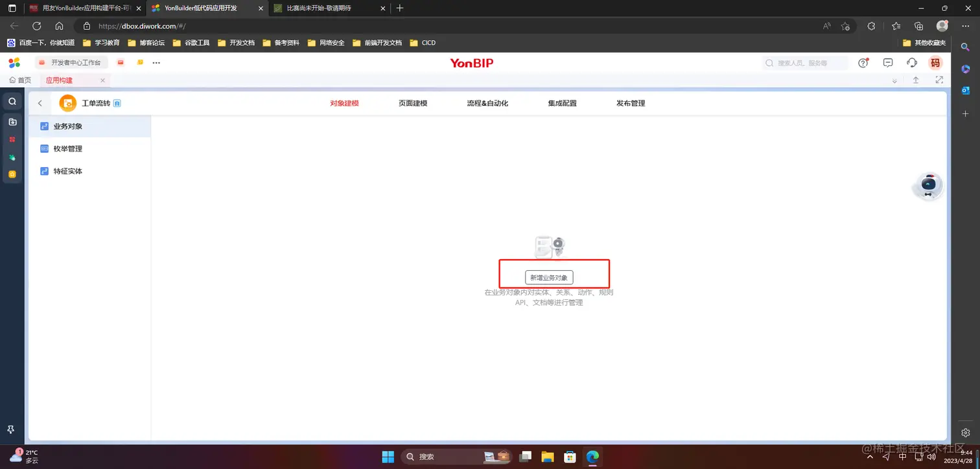Open the green plugin icon in left sidebar
Image resolution: width=980 pixels, height=469 pixels.
[11, 156]
